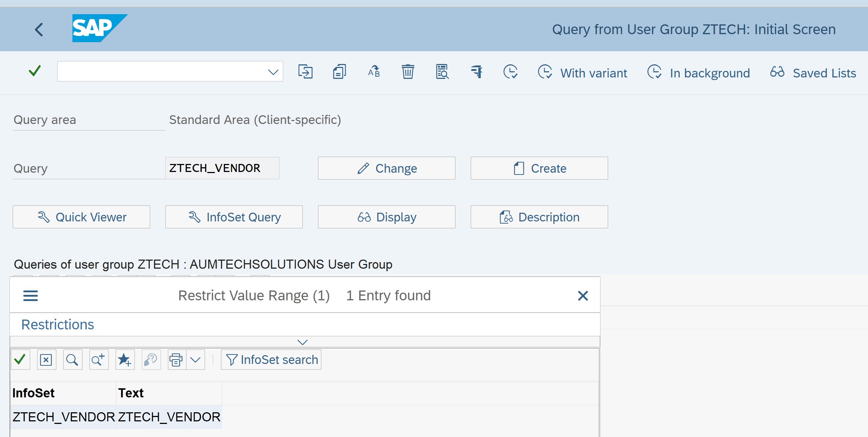Toggle the cancel X button in dialog

tap(583, 296)
